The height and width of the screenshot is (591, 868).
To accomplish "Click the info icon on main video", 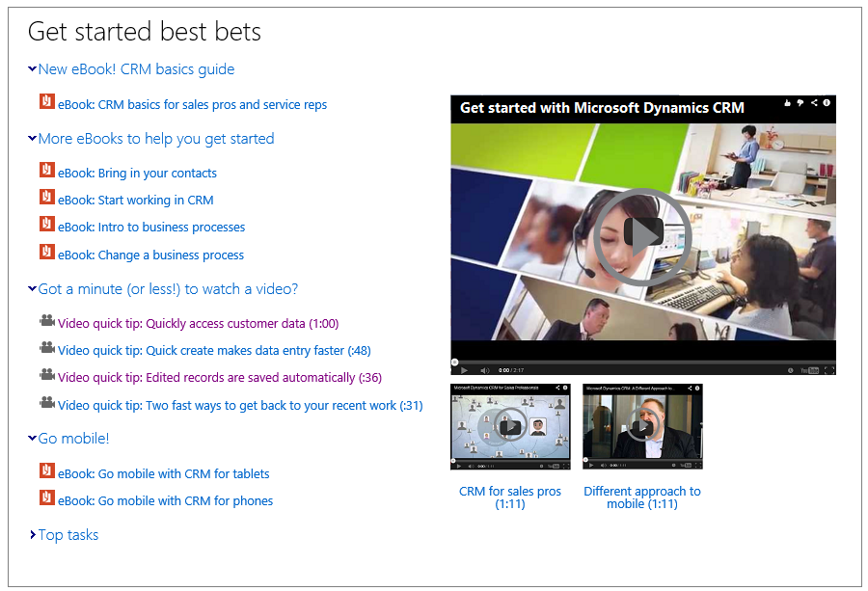I will pos(827,102).
